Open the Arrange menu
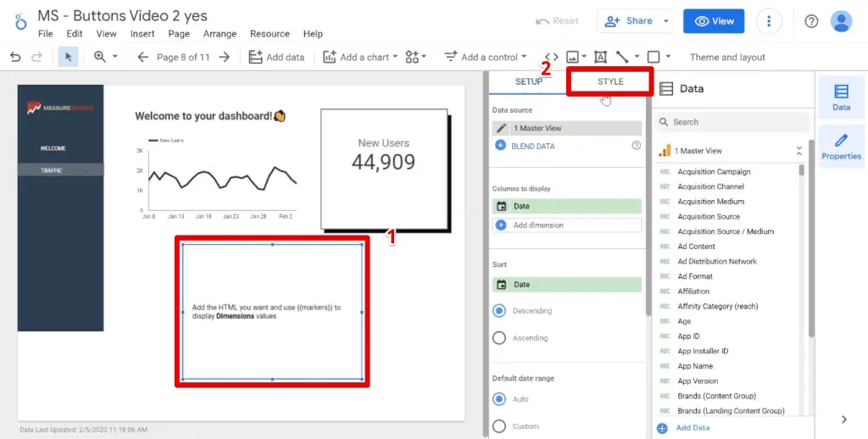The width and height of the screenshot is (868, 439). (220, 34)
